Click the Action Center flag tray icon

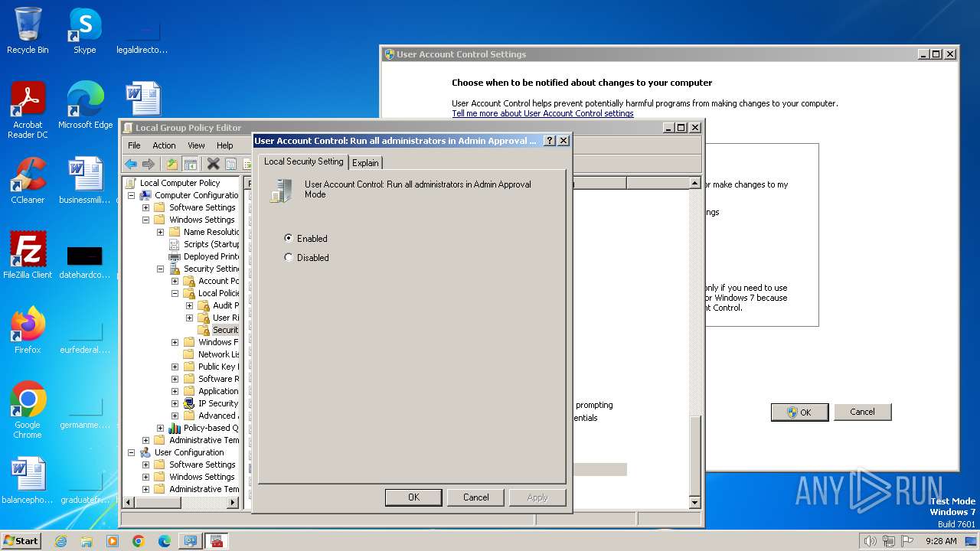click(x=907, y=541)
